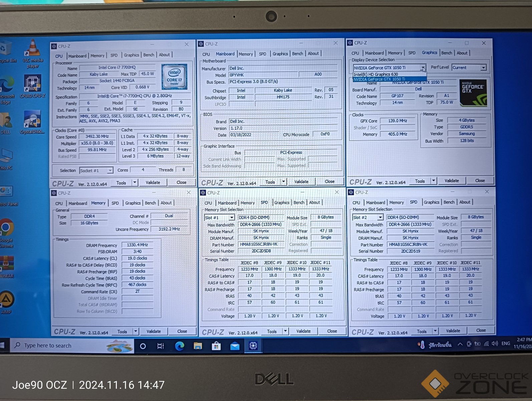Screen dimensions: 532x401
Task: Open VLC media player desktop icon
Action: [x=33, y=53]
